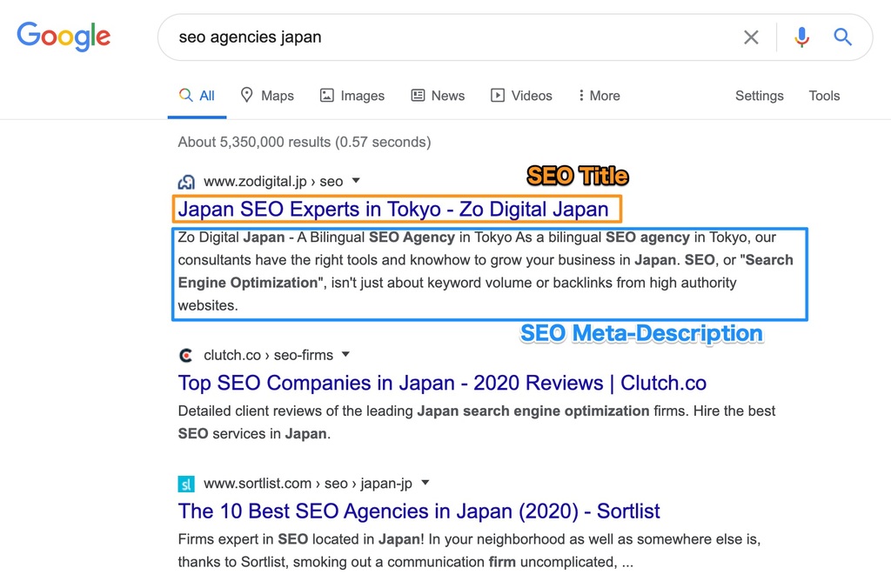
Task: Click the News tab icon
Action: click(x=417, y=95)
